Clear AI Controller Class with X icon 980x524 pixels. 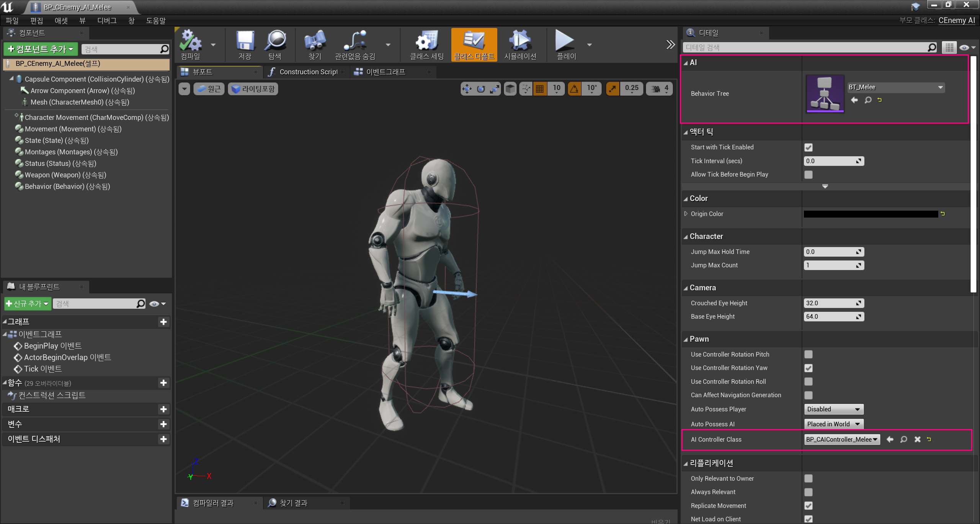click(917, 439)
